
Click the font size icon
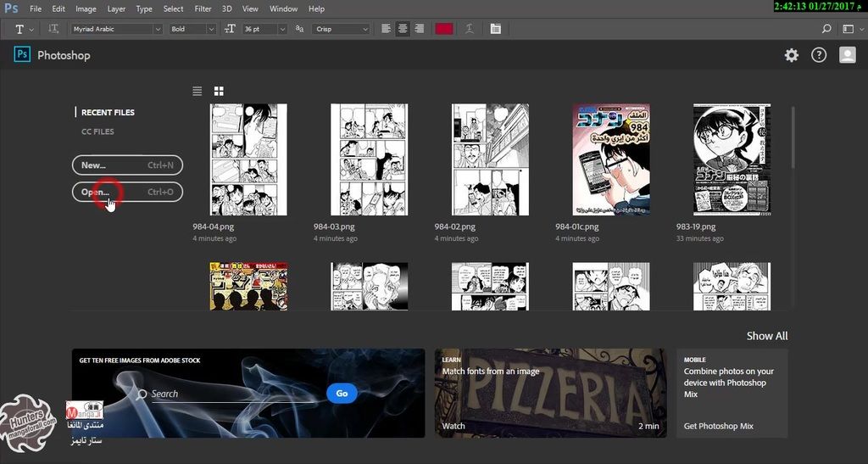point(231,29)
